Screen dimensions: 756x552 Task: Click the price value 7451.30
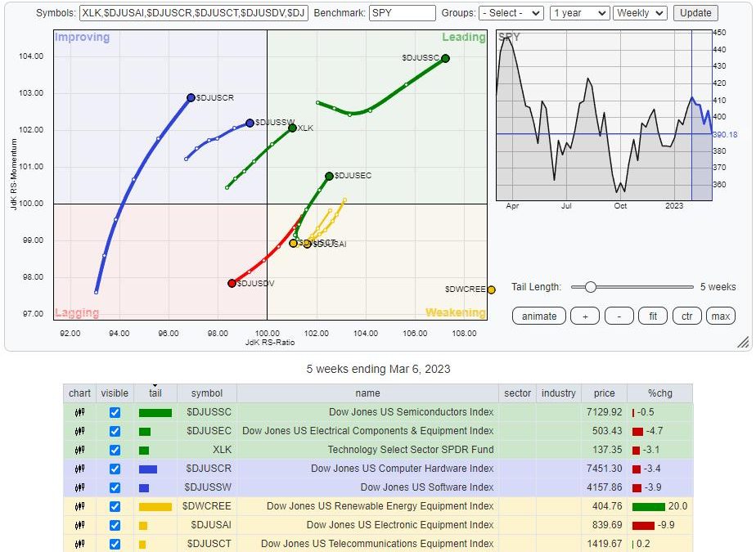(x=605, y=469)
